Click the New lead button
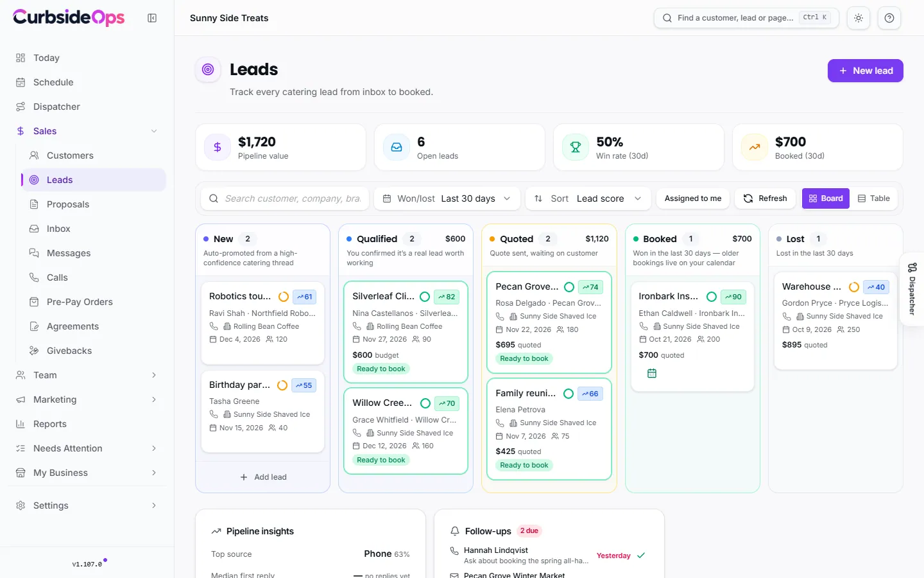Screen dimensions: 924x578 point(866,71)
